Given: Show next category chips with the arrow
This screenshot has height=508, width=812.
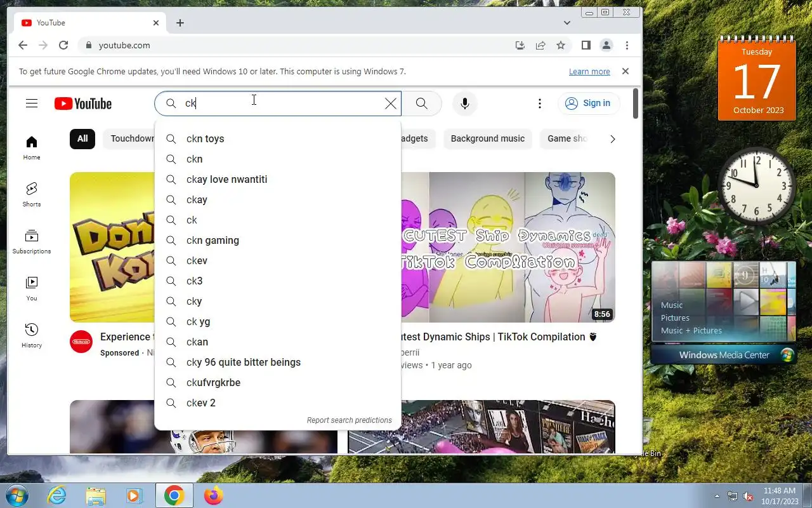Looking at the screenshot, I should point(612,139).
